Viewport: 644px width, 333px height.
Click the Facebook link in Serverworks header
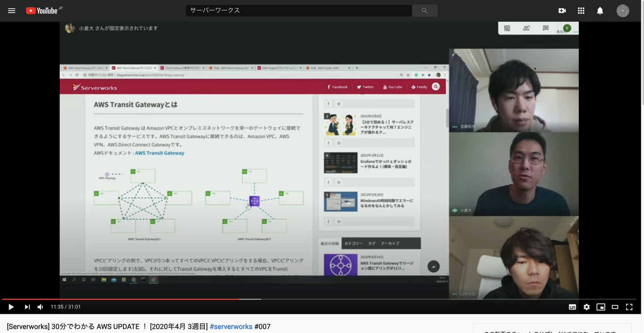coord(338,87)
